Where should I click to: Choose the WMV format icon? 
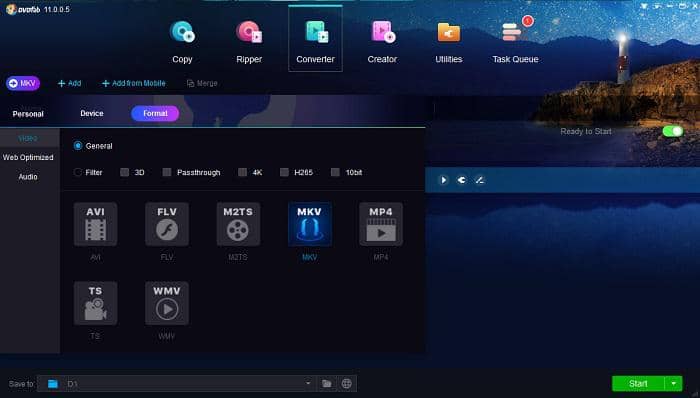(x=167, y=303)
